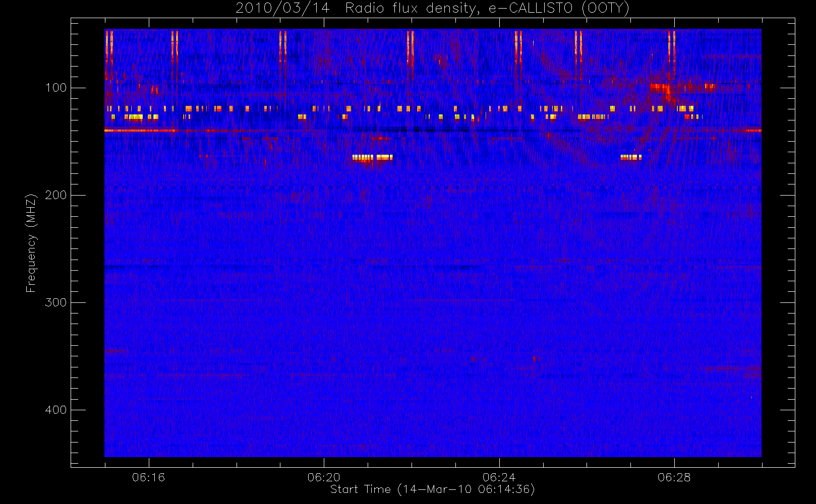816x504 pixels.
Task: Click the 200 MHz frequency tick label
Action: pyautogui.click(x=56, y=195)
